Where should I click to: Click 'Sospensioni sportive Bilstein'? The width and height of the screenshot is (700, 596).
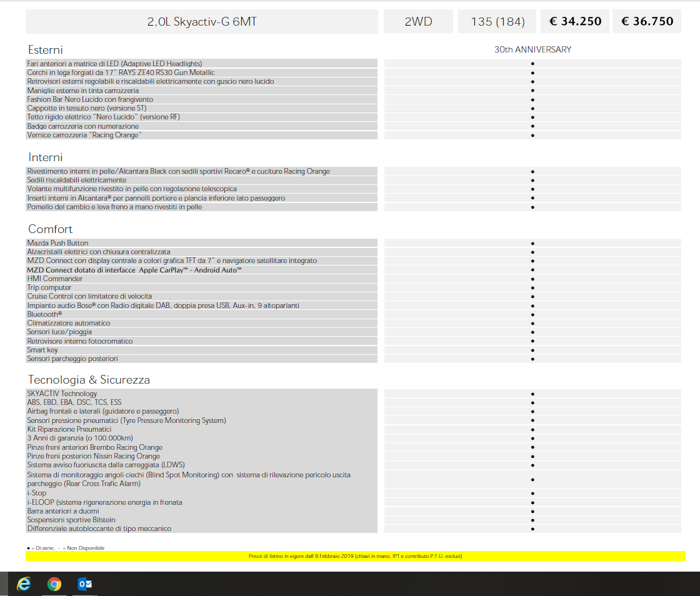[201, 520]
